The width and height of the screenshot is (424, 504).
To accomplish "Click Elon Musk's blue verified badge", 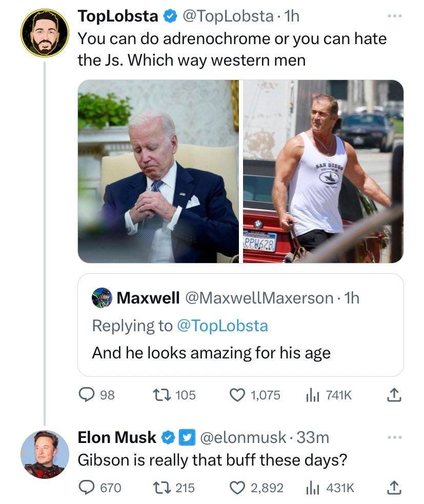I will pyautogui.click(x=168, y=438).
